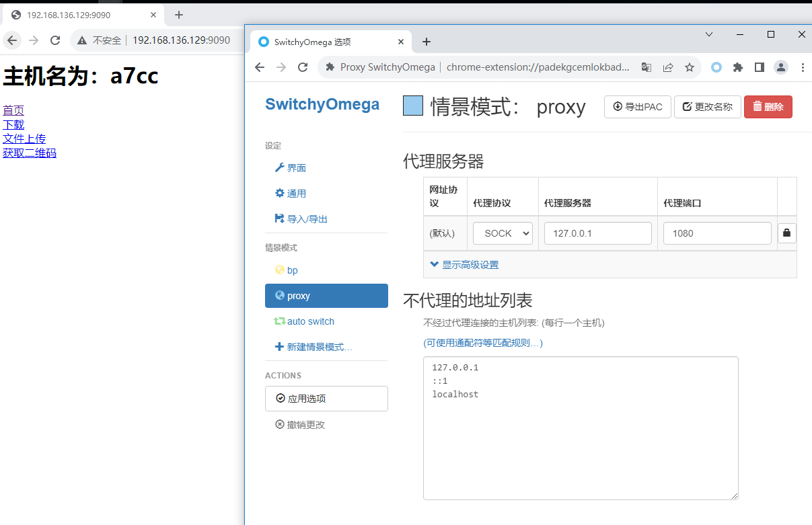Click the share page icon in address bar
812x525 pixels.
tap(668, 67)
